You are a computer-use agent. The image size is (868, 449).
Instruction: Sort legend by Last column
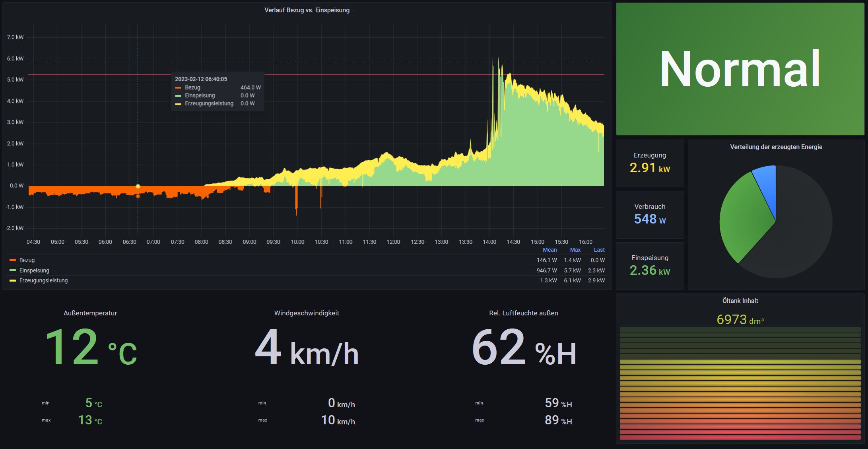(x=599, y=250)
